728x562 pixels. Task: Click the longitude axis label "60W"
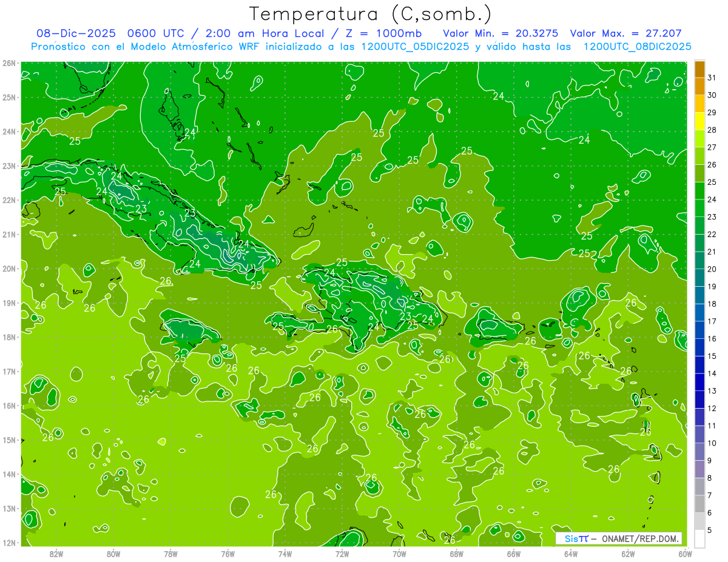685,554
